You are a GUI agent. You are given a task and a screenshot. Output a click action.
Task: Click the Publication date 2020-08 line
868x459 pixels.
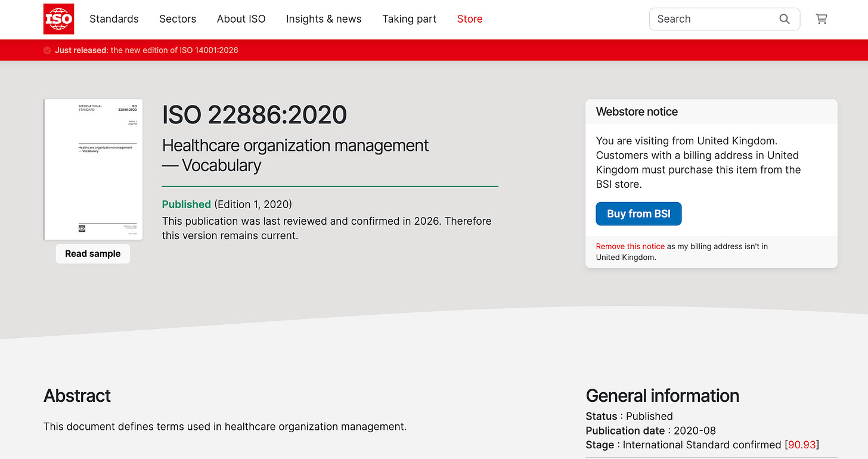(651, 430)
